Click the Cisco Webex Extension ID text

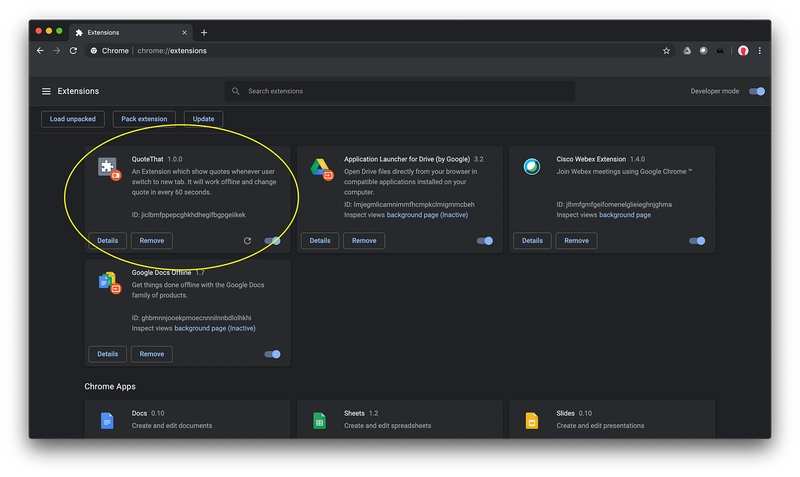(x=614, y=205)
